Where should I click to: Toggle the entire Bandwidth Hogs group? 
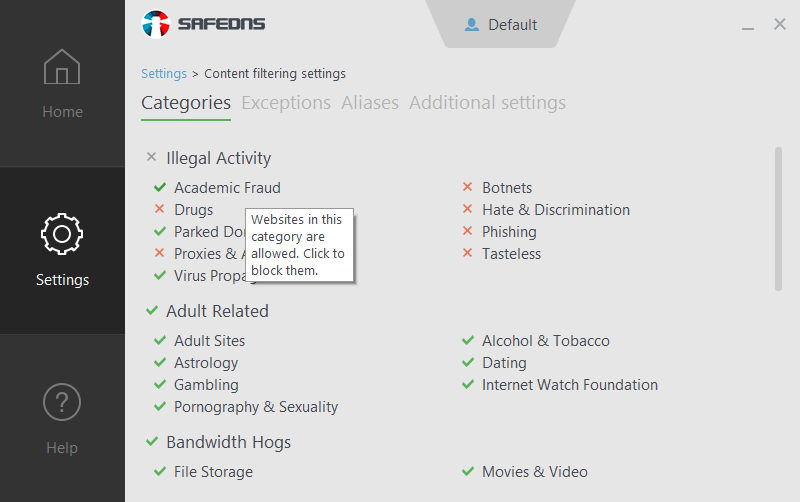pyautogui.click(x=152, y=442)
